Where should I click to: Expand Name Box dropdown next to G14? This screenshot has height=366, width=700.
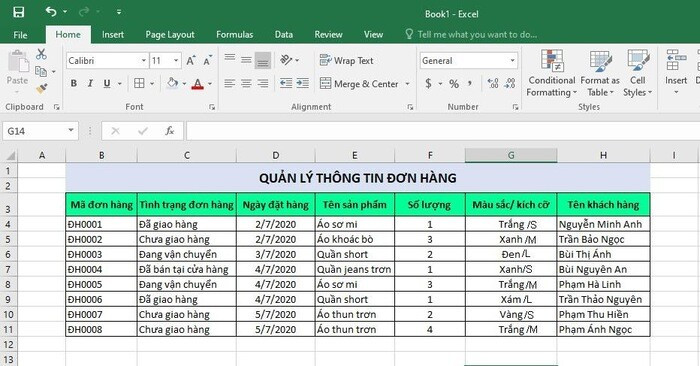[71, 131]
